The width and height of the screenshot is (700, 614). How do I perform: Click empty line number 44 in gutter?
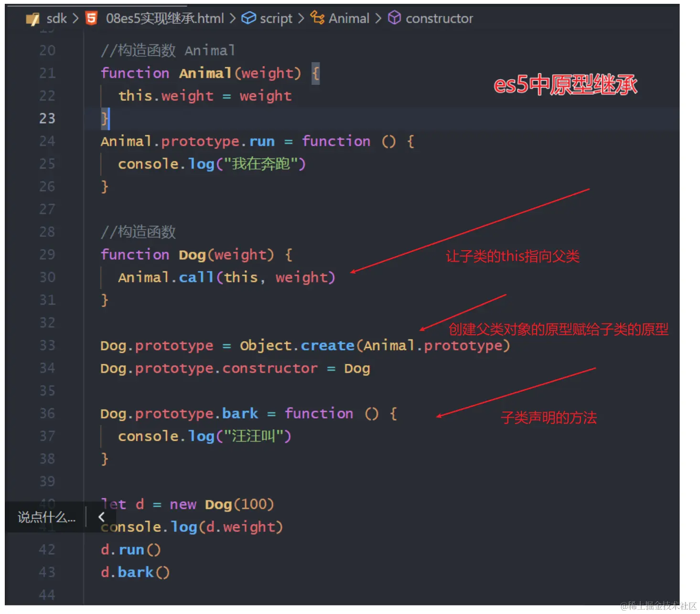coord(47,595)
